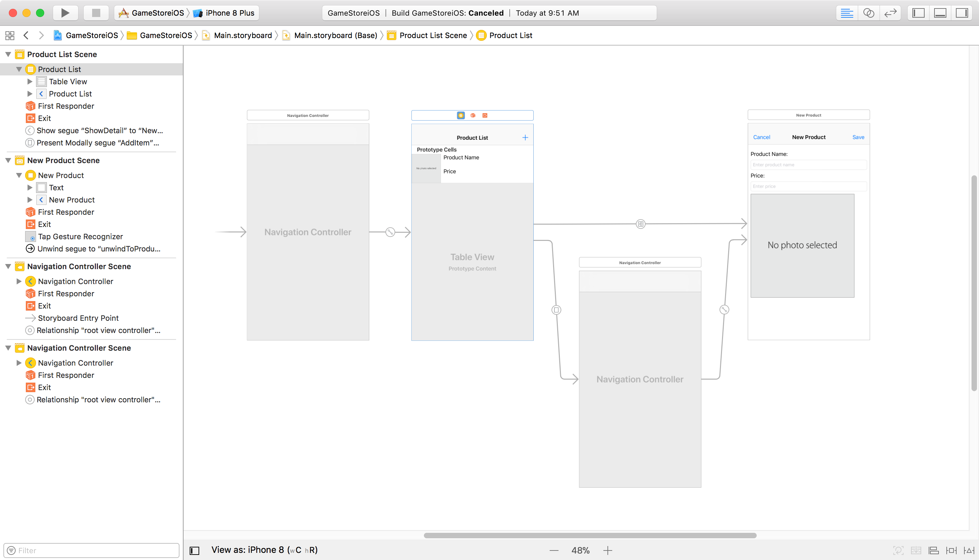Image resolution: width=979 pixels, height=560 pixels.
Task: Click Save in New Product scene
Action: click(858, 137)
